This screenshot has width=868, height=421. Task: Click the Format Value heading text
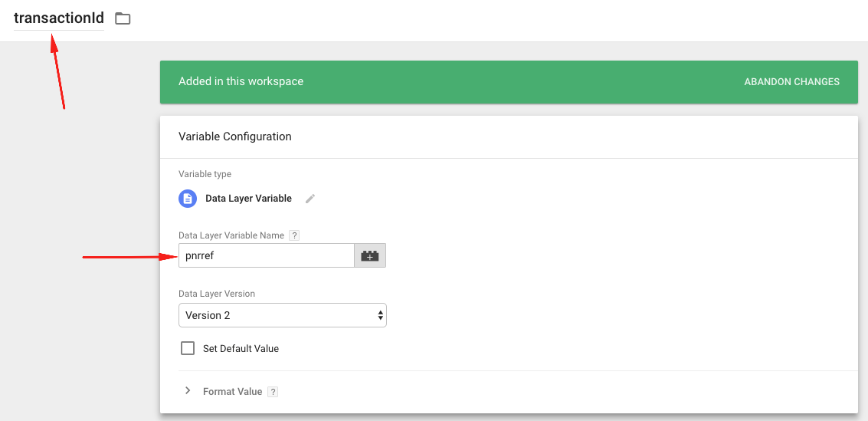click(x=232, y=392)
